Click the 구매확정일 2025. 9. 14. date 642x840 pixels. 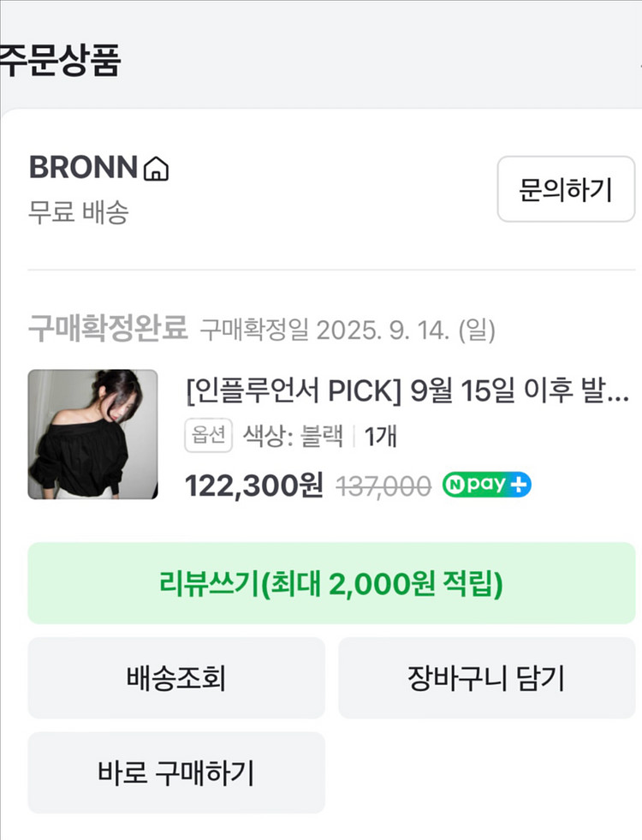348,331
